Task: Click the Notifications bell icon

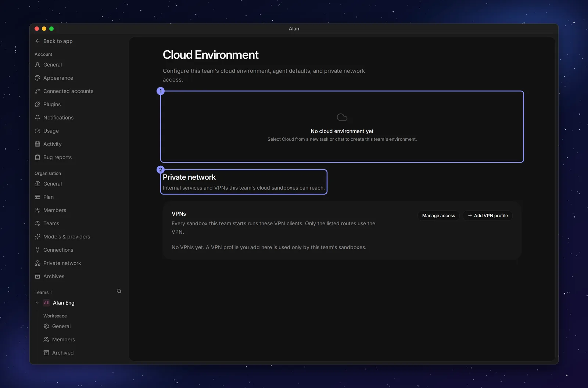Action: [x=37, y=118]
